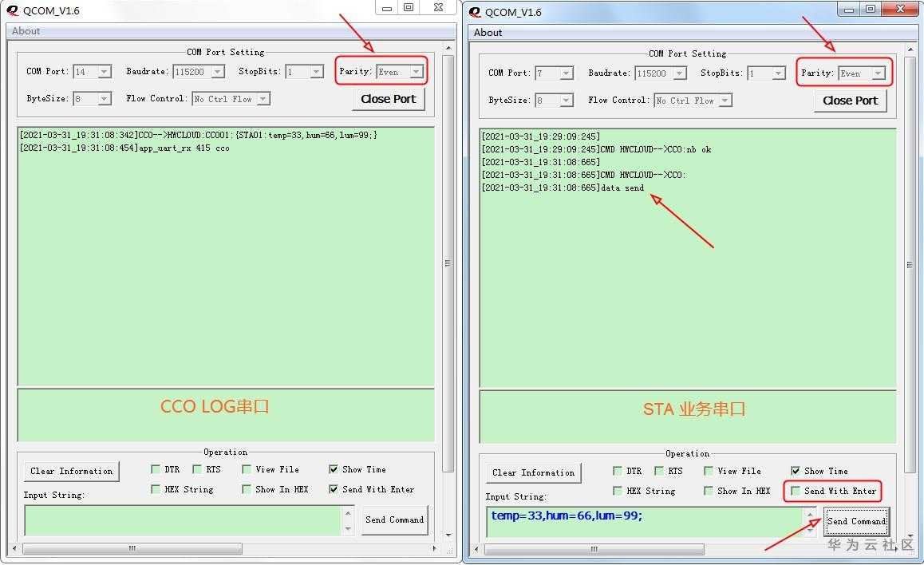Expand Baudrate 115200 dropdown in left window
The image size is (924, 565).
click(x=218, y=72)
